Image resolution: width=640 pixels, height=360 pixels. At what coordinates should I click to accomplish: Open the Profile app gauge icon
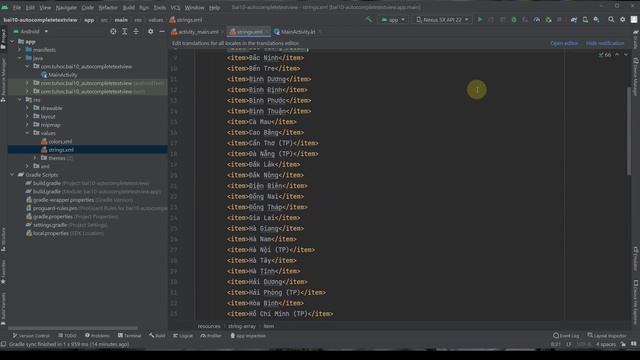(537, 20)
